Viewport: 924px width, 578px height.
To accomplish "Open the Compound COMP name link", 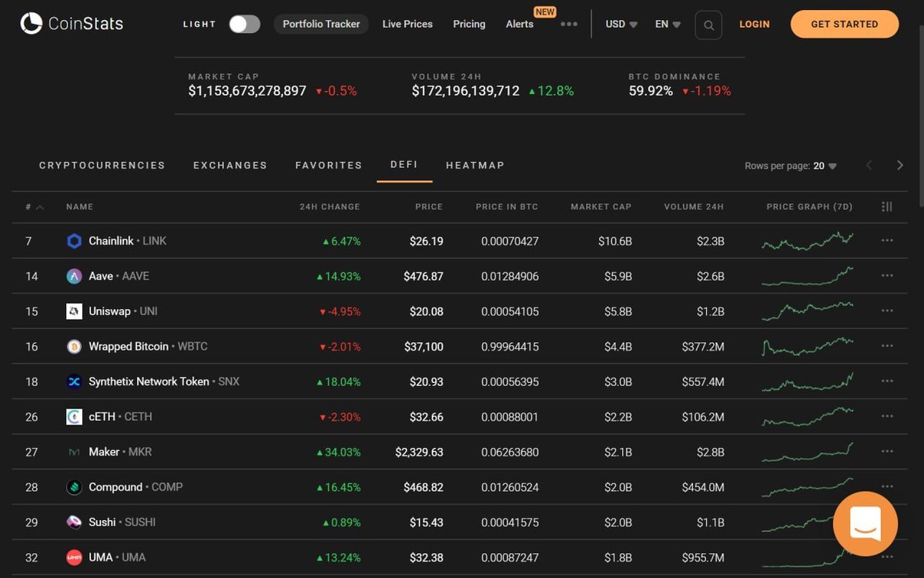I will 136,487.
